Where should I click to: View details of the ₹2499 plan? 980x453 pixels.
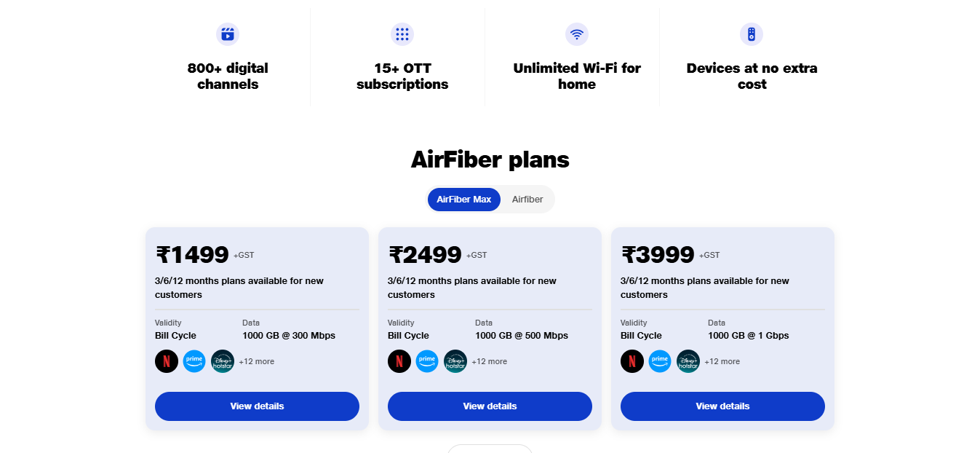tap(490, 406)
